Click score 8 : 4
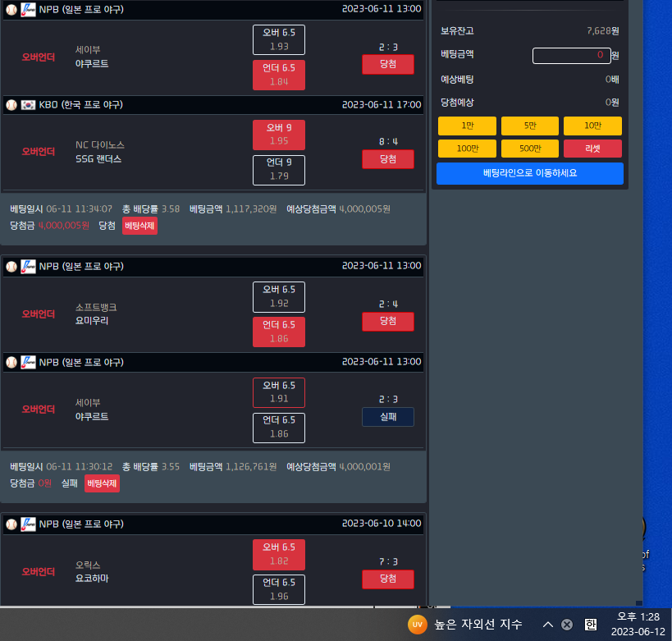 tap(388, 141)
